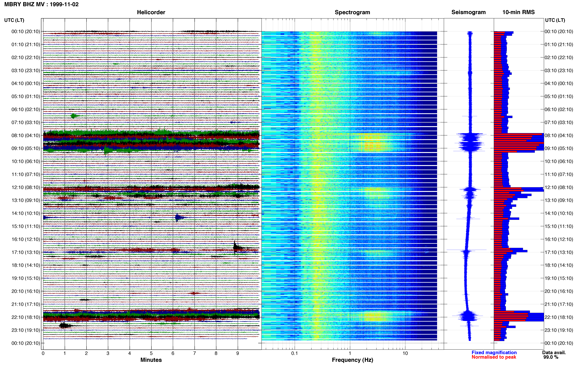
Task: Click the '23:10 (19:10)' label beside the RMS panel
Action: [x=559, y=330]
